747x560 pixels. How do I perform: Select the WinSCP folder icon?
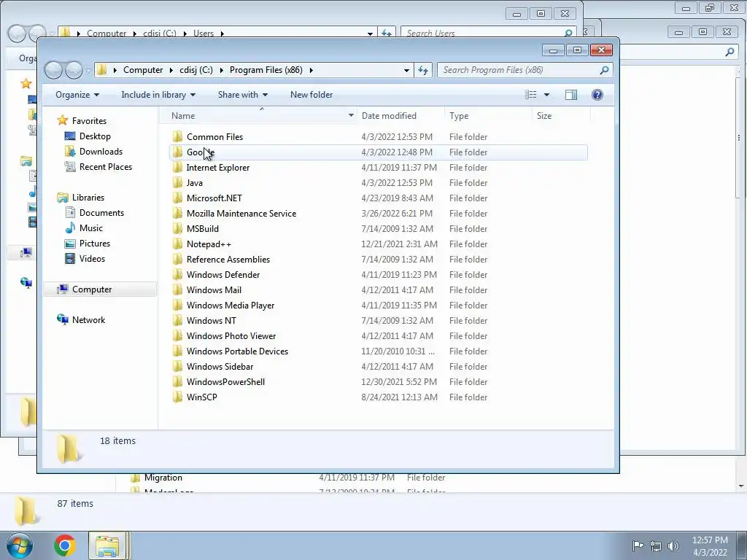177,397
